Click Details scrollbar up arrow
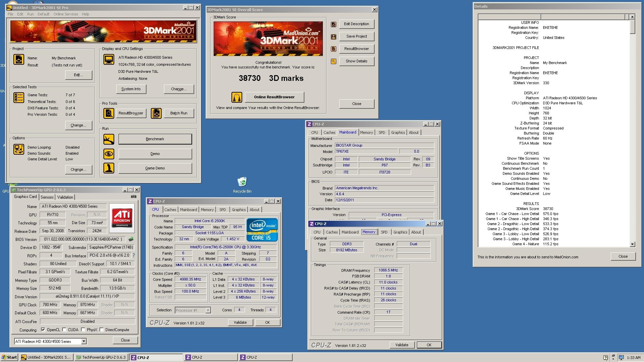The height and width of the screenshot is (362, 644). click(x=632, y=17)
